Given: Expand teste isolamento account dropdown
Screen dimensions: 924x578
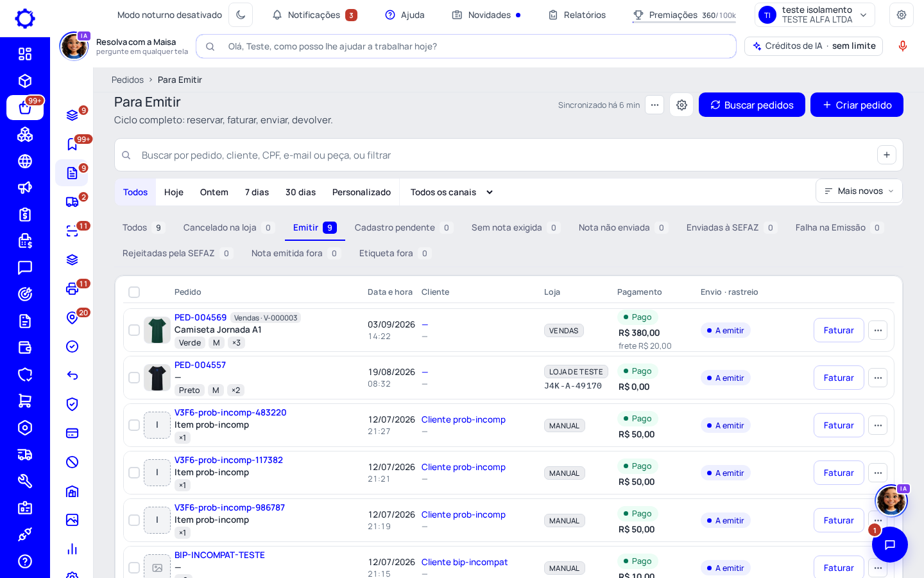Looking at the screenshot, I should [815, 15].
